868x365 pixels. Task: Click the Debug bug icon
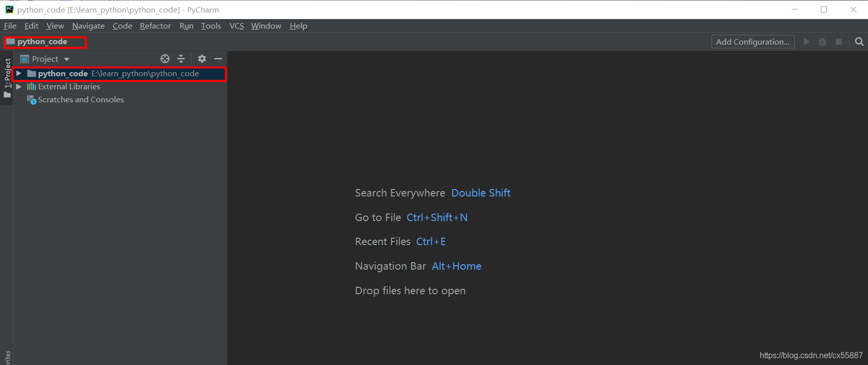click(822, 42)
